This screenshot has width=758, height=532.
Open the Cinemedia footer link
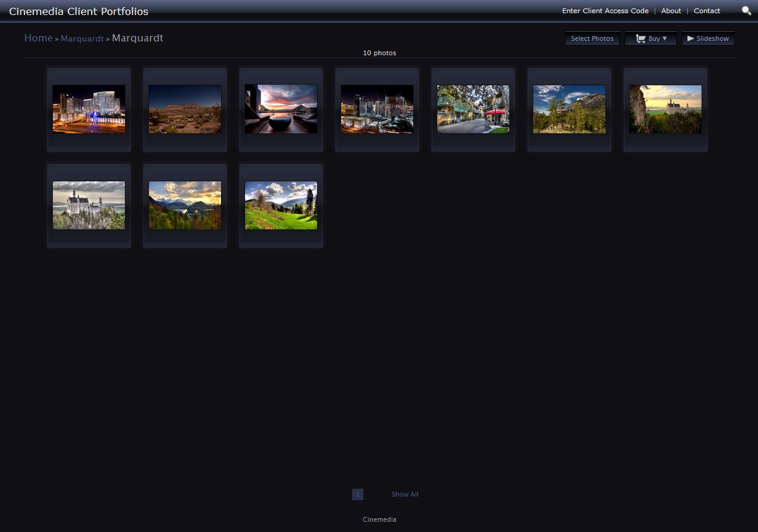[x=380, y=519]
